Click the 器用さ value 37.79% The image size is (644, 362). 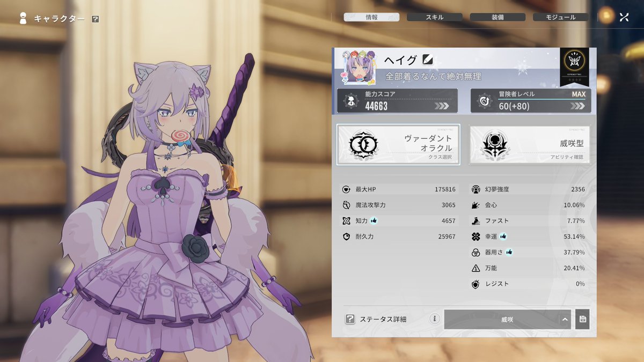coord(574,252)
